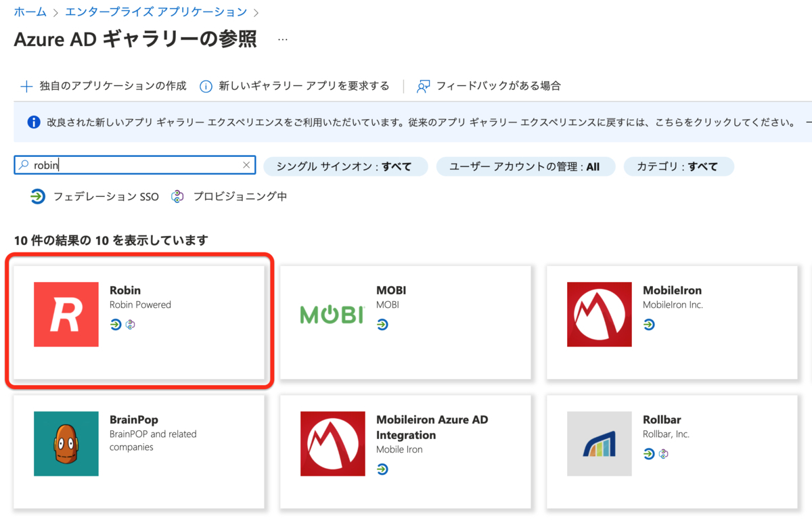Click 新しいギャラリー アプリを要求する
The height and width of the screenshot is (523, 812).
coord(304,86)
